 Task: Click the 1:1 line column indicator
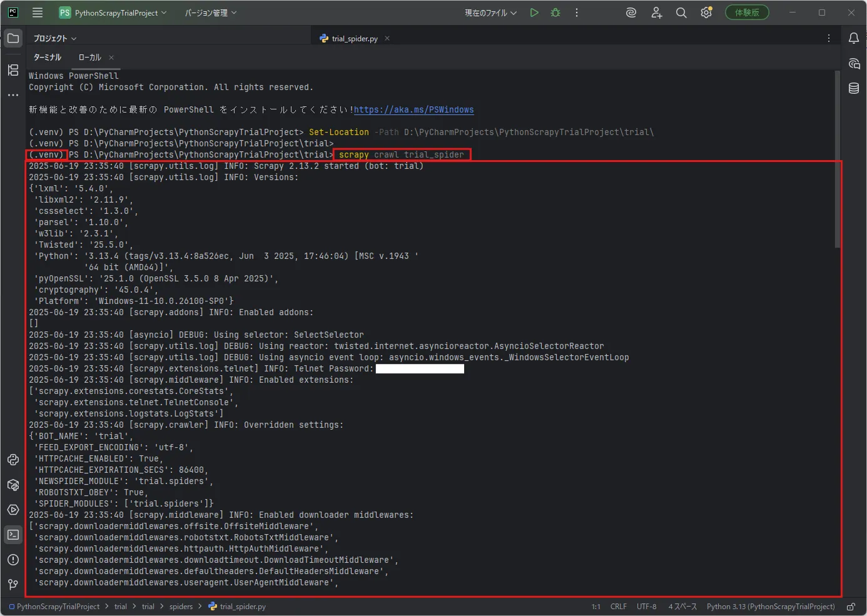click(596, 606)
